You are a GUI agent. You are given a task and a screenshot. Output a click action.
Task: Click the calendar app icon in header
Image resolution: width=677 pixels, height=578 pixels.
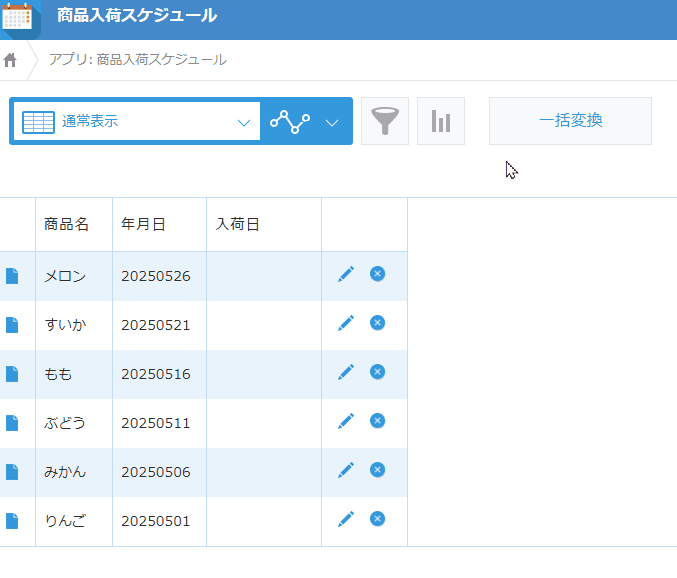click(x=17, y=17)
